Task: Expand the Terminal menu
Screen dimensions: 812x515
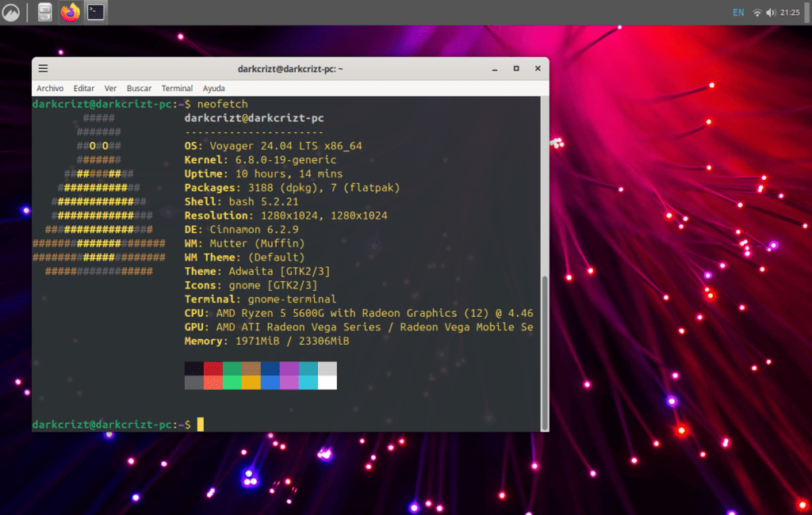Action: tap(177, 88)
